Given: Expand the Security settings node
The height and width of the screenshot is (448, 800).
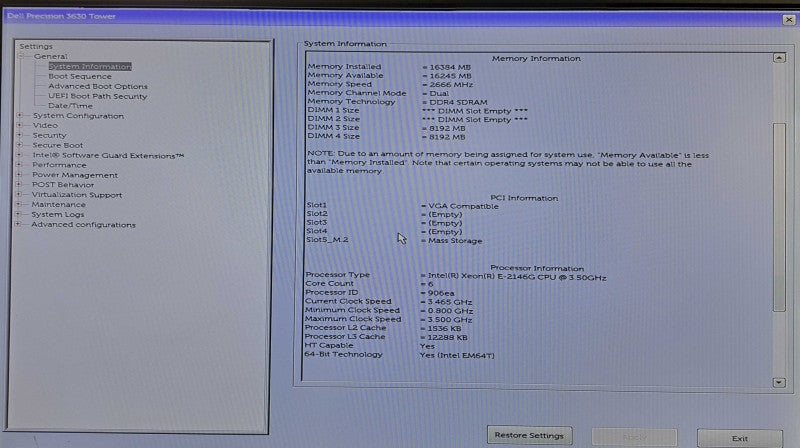Looking at the screenshot, I should (x=20, y=135).
